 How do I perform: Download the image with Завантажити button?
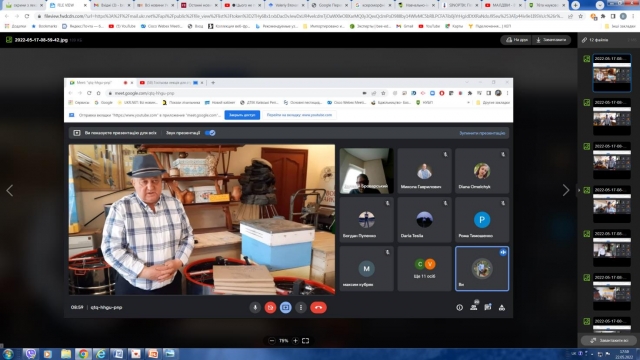[551, 40]
